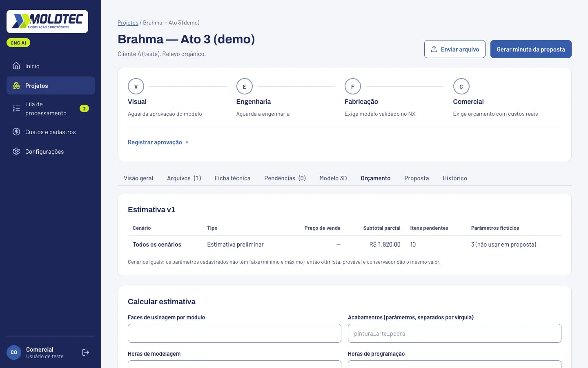Select the Visual stage circle V

(x=136, y=86)
